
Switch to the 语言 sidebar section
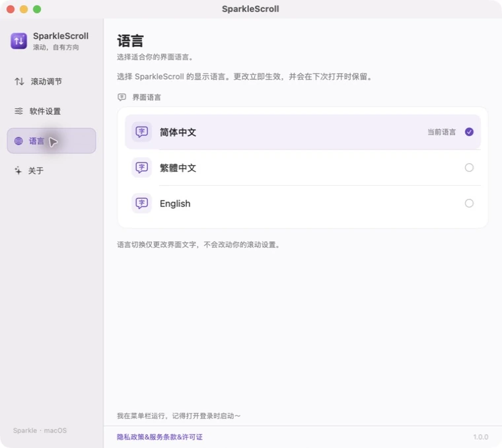(x=52, y=141)
